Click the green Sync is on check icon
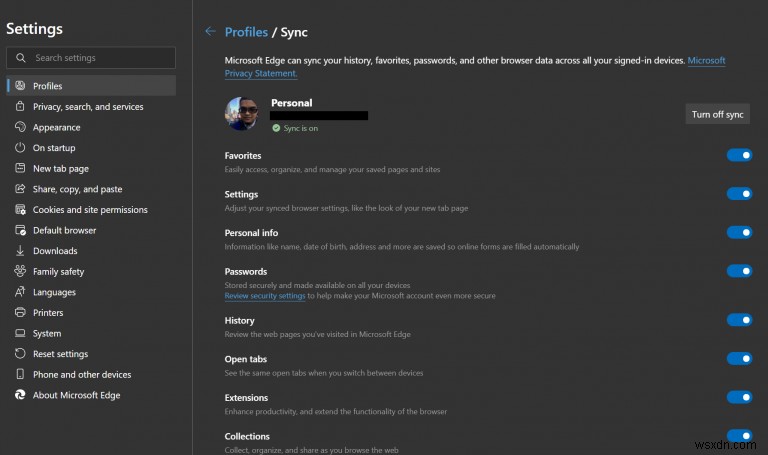 coord(276,128)
